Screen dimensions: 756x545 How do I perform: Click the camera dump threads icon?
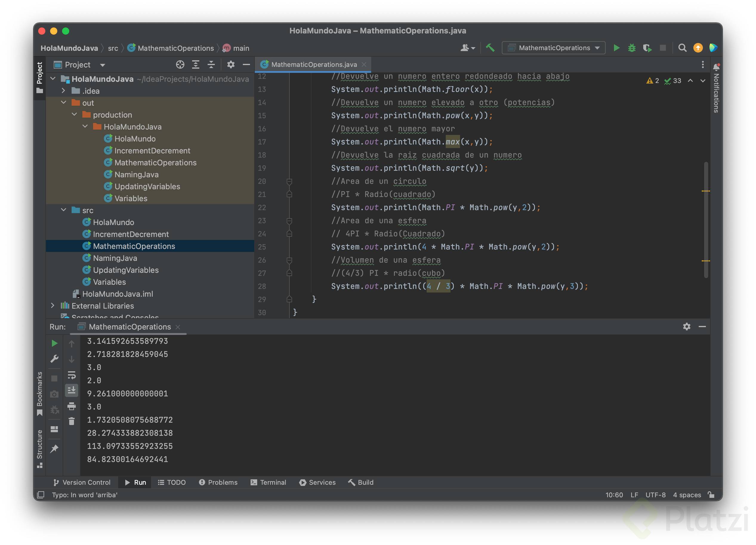point(54,394)
